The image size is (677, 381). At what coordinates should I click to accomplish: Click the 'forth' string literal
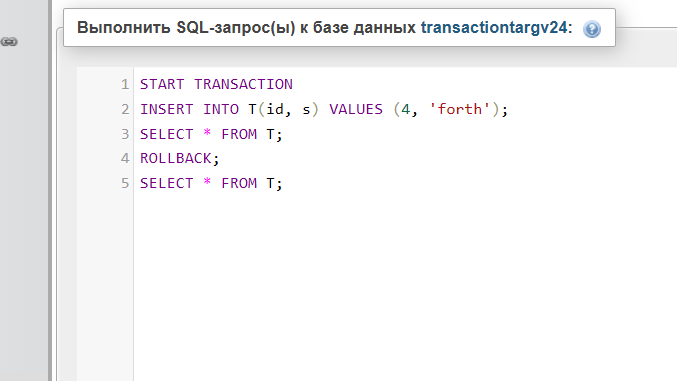pyautogui.click(x=459, y=109)
